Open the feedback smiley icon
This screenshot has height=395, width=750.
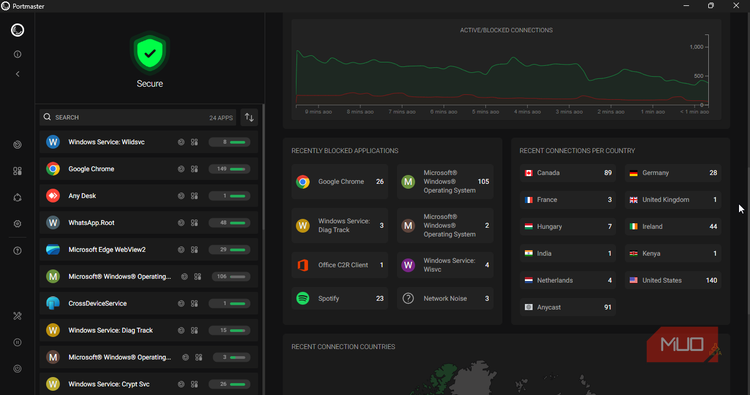(17, 369)
